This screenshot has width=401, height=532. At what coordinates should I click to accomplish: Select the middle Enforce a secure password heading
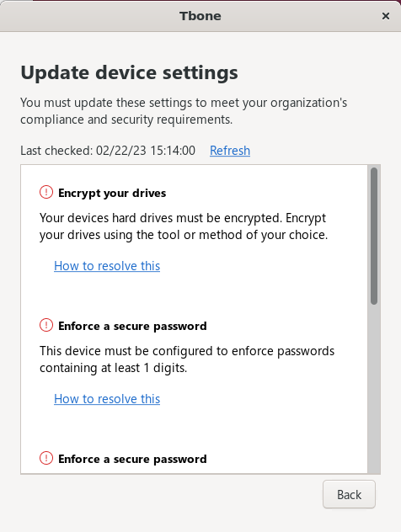point(132,326)
